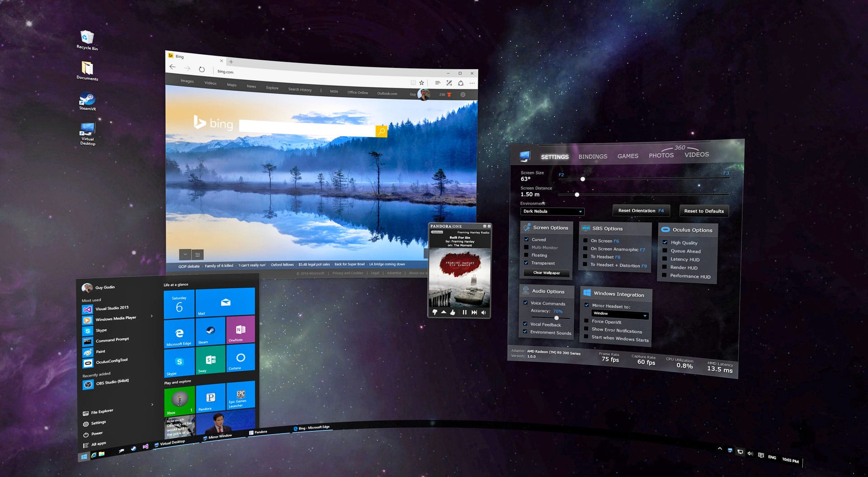
Task: Click the Reset Orientation button
Action: pos(641,211)
